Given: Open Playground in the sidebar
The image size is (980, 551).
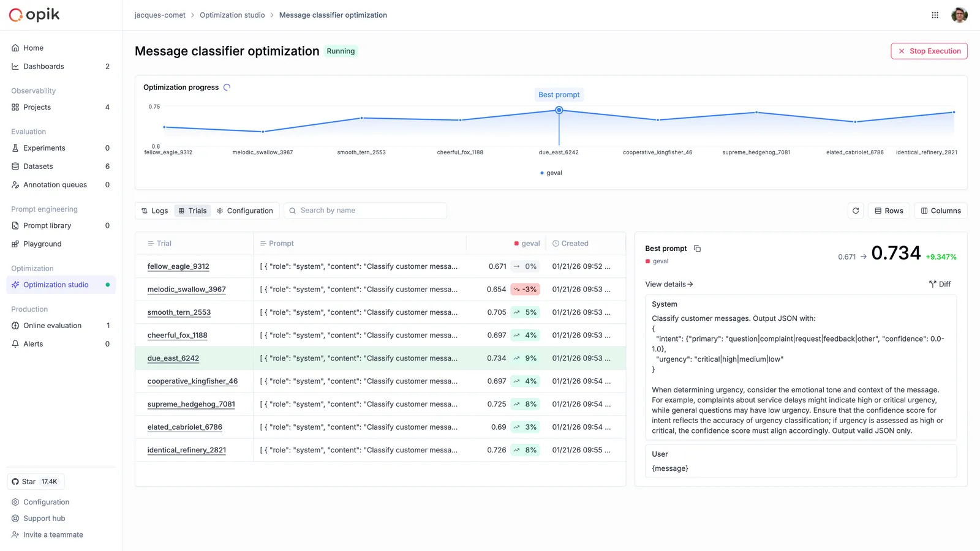Looking at the screenshot, I should click(61, 244).
